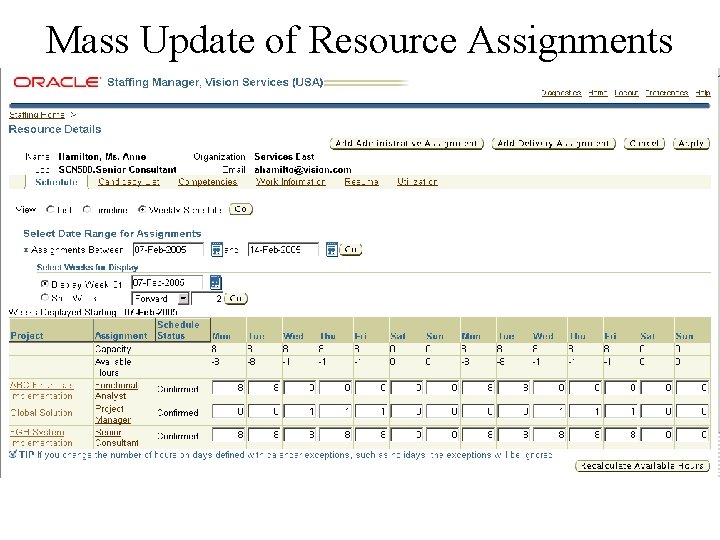This screenshot has width=720, height=540.
Task: Click the Global Solution project text
Action: pos(41,413)
